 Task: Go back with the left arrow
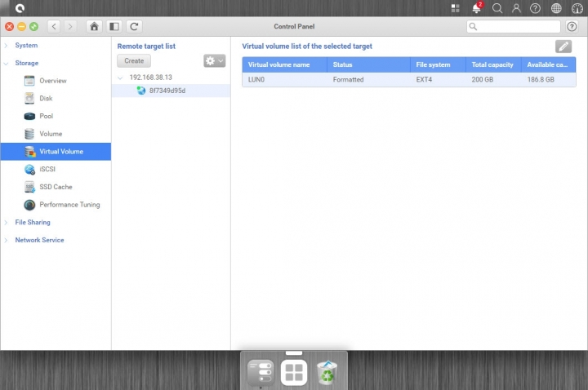tap(54, 26)
